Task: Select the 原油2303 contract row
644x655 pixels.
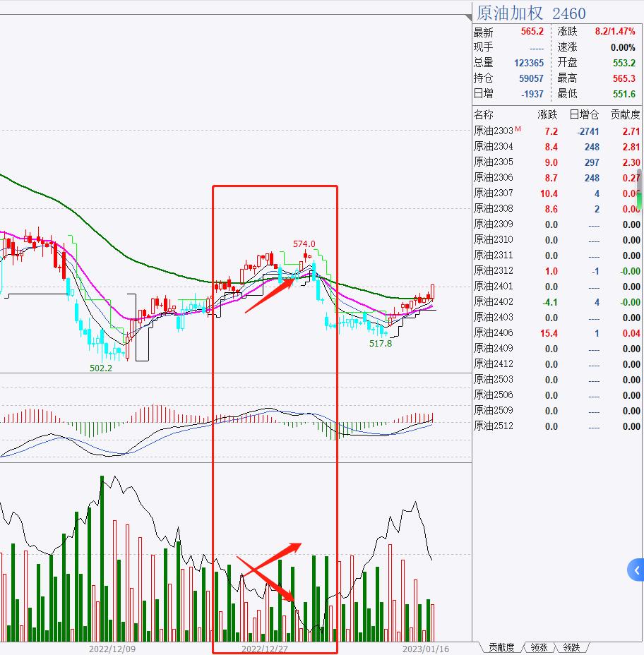Action: coord(556,131)
